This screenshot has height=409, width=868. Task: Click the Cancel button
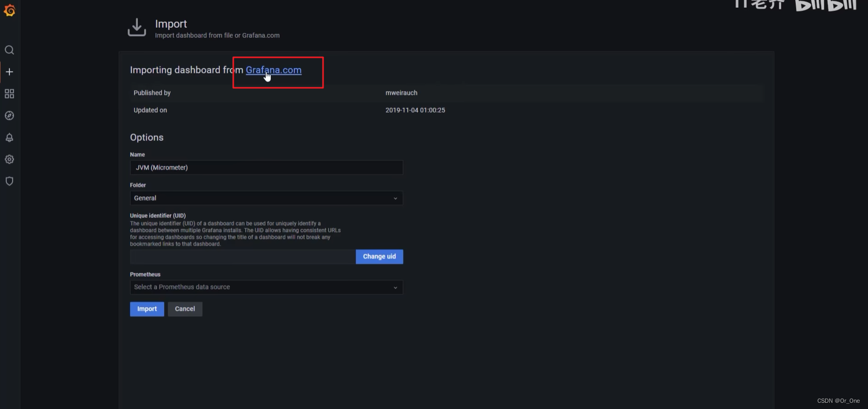(x=185, y=309)
